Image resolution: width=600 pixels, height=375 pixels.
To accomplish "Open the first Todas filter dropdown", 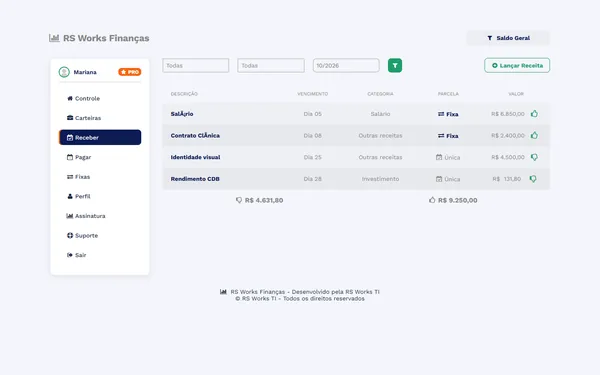I will (196, 65).
